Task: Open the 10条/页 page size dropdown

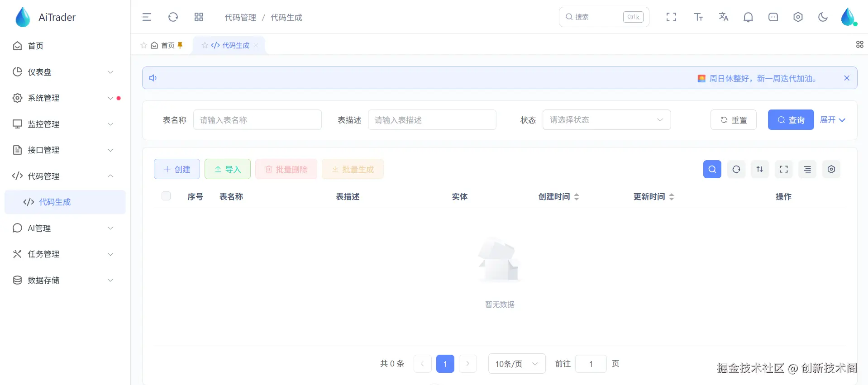Action: pos(517,364)
